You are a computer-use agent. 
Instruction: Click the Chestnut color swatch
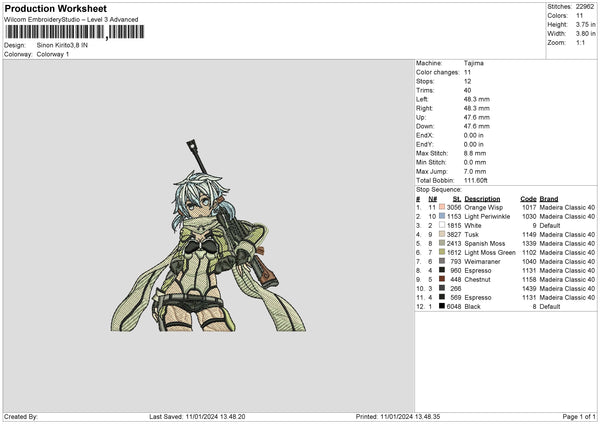tap(441, 278)
